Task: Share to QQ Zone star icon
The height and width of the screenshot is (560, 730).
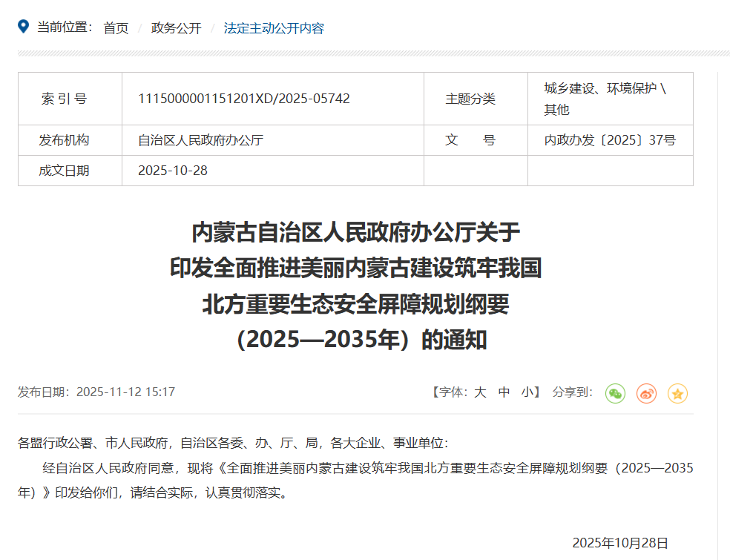Action: 677,393
